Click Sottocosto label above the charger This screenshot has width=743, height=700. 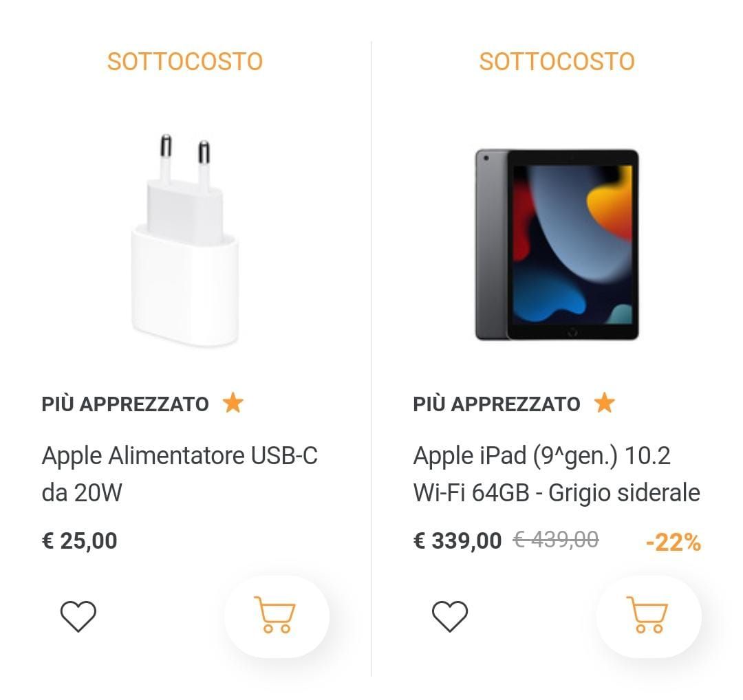point(185,61)
